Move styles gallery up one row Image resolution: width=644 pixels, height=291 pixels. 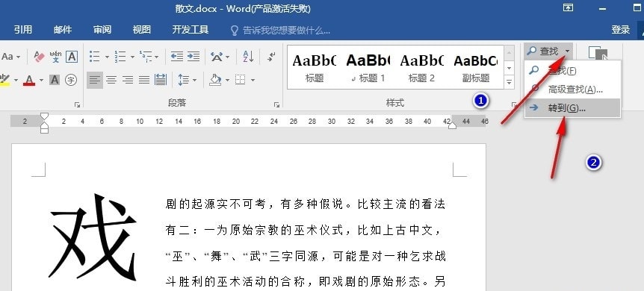509,54
